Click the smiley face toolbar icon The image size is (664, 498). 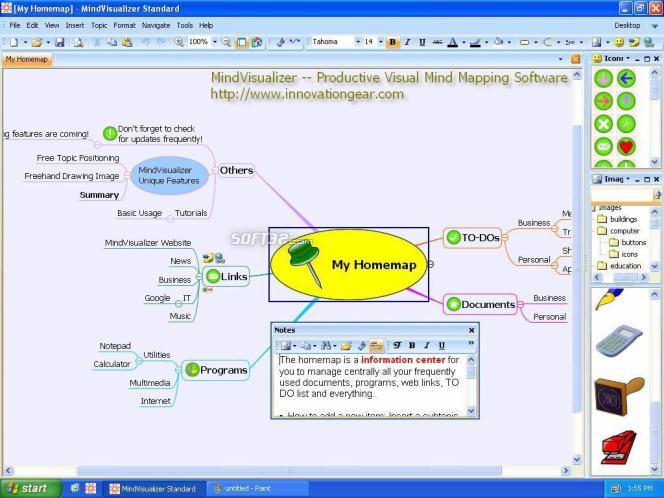tap(619, 42)
